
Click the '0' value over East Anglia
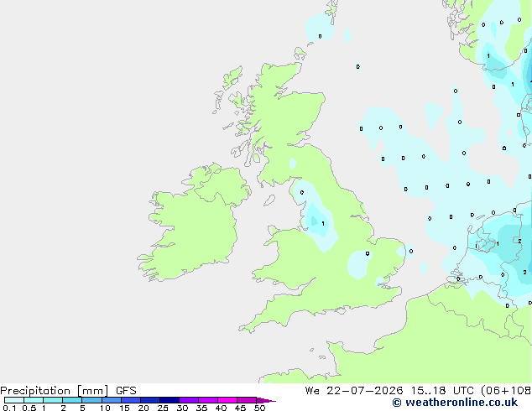(368, 253)
